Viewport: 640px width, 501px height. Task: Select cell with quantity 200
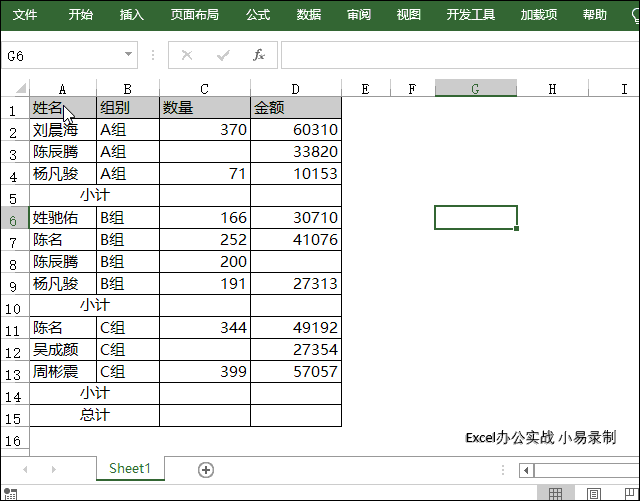click(205, 262)
